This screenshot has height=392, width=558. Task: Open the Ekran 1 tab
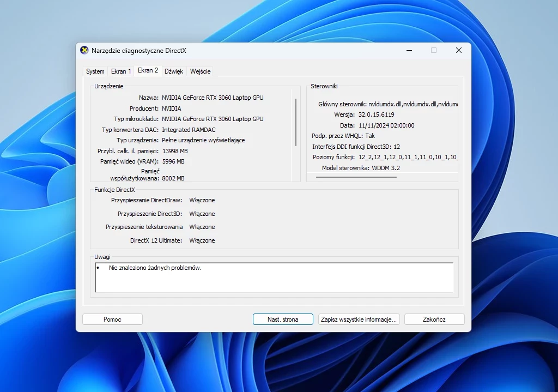tap(121, 71)
